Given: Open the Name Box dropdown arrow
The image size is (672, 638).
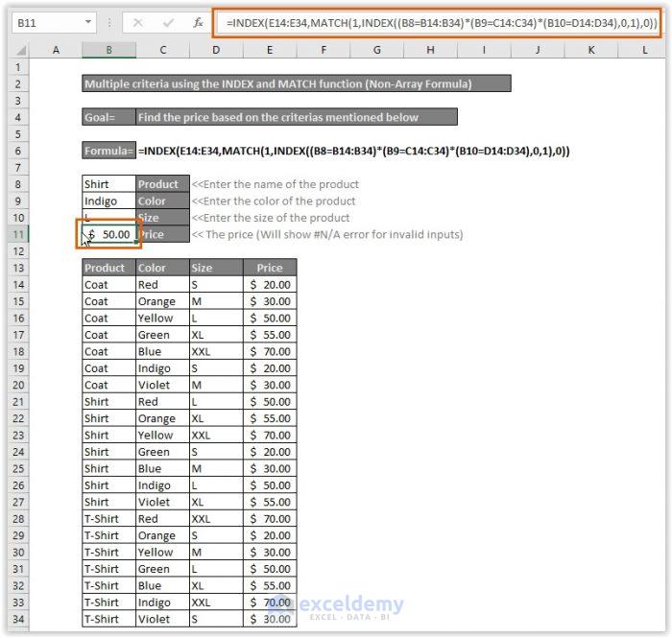Looking at the screenshot, I should pos(88,22).
